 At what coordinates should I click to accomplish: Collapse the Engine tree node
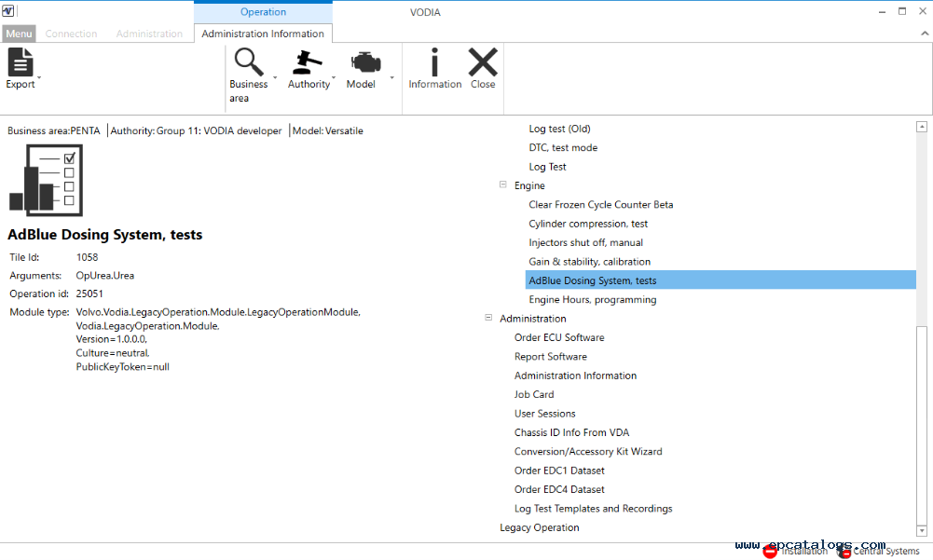point(502,184)
